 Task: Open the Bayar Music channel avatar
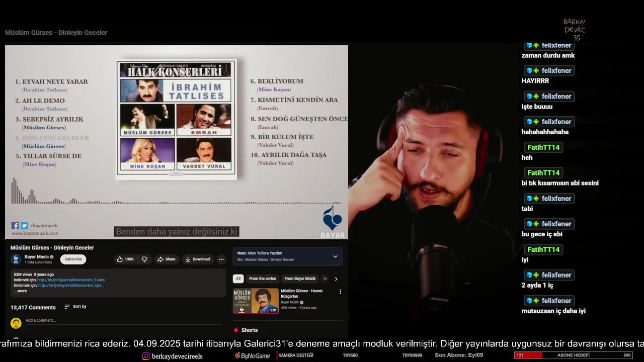[16, 259]
